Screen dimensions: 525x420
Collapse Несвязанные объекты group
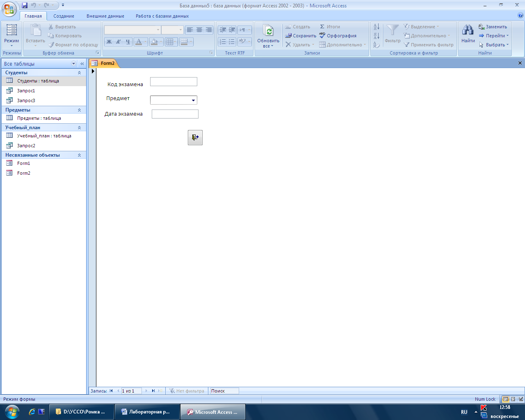(x=80, y=155)
